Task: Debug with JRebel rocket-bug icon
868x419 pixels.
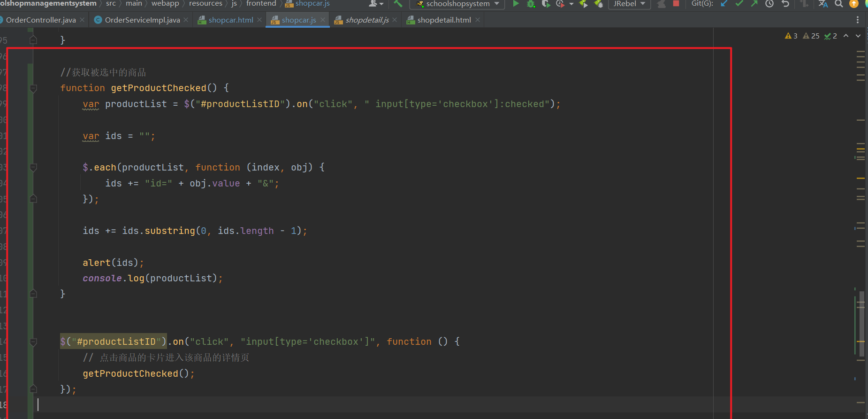Action: [598, 4]
